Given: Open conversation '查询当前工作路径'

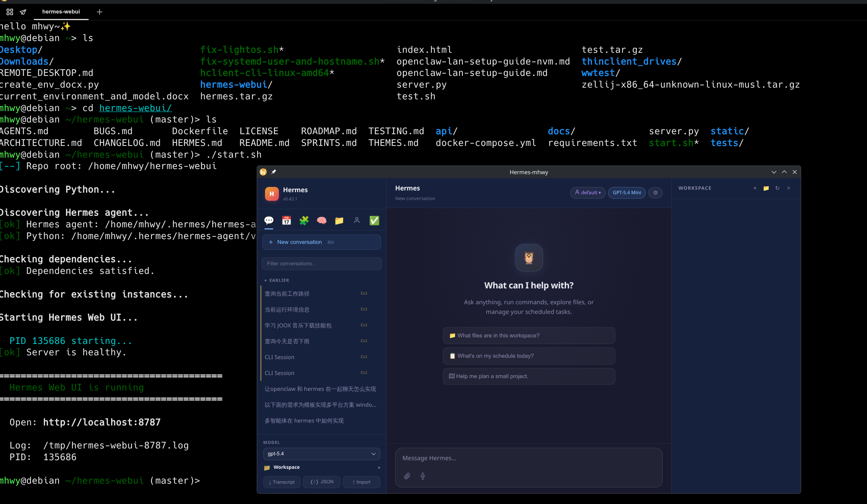Looking at the screenshot, I should pyautogui.click(x=321, y=294).
